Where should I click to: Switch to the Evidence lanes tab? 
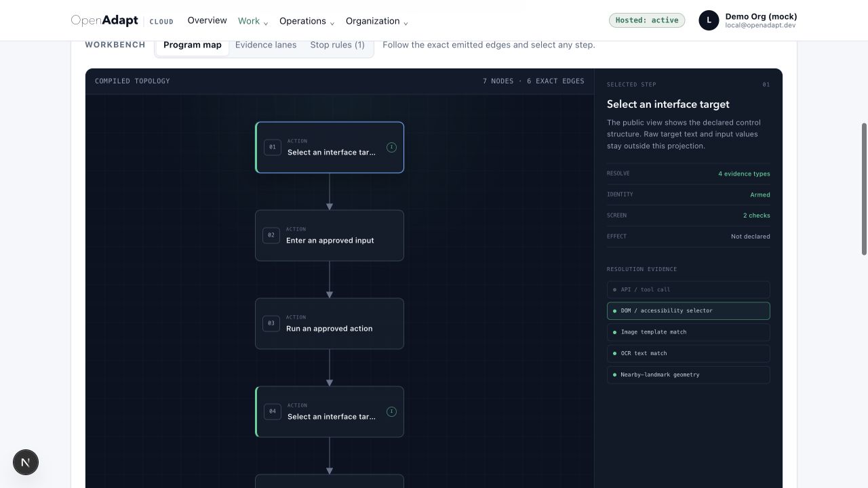(266, 45)
